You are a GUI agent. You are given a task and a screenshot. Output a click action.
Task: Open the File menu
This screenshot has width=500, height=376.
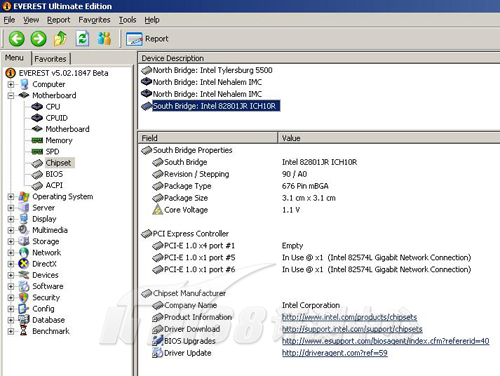click(x=9, y=20)
